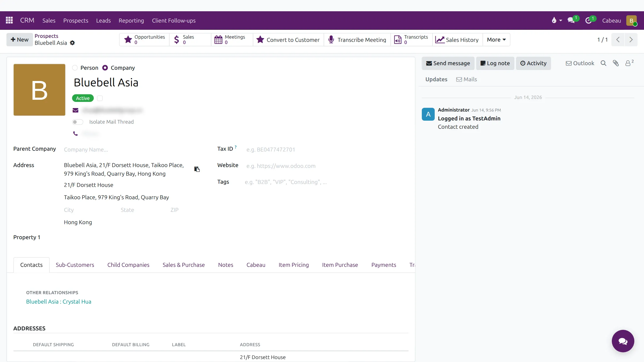The width and height of the screenshot is (644, 362).
Task: Select the Company radio button
Action: tap(105, 68)
